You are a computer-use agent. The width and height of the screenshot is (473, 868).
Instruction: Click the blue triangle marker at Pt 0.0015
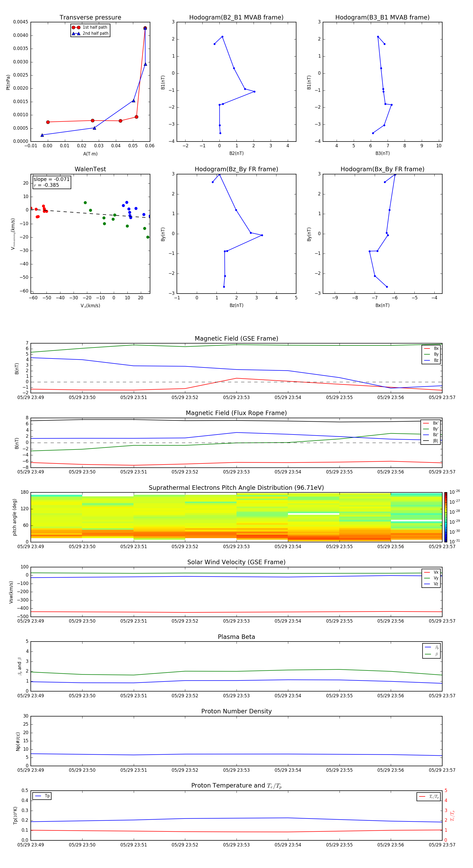pyautogui.click(x=134, y=101)
